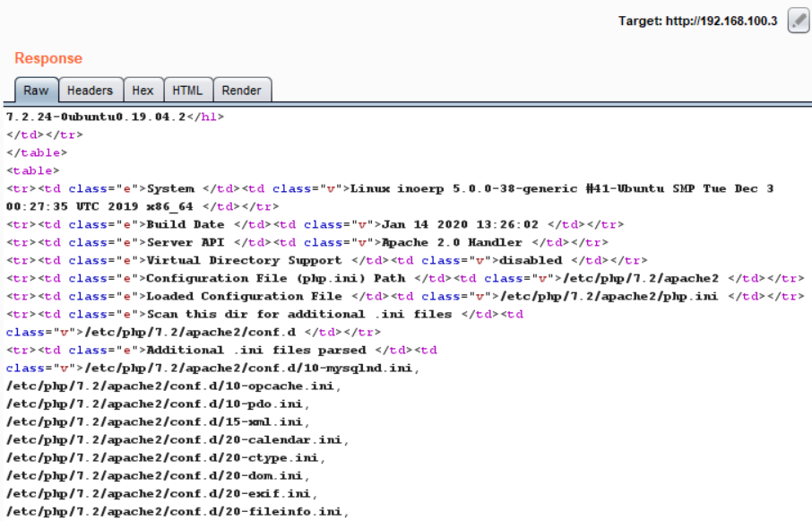This screenshot has height=521, width=812.
Task: Click the 'Jan 14 2020 13:26:02' build date
Action: [x=460, y=225]
